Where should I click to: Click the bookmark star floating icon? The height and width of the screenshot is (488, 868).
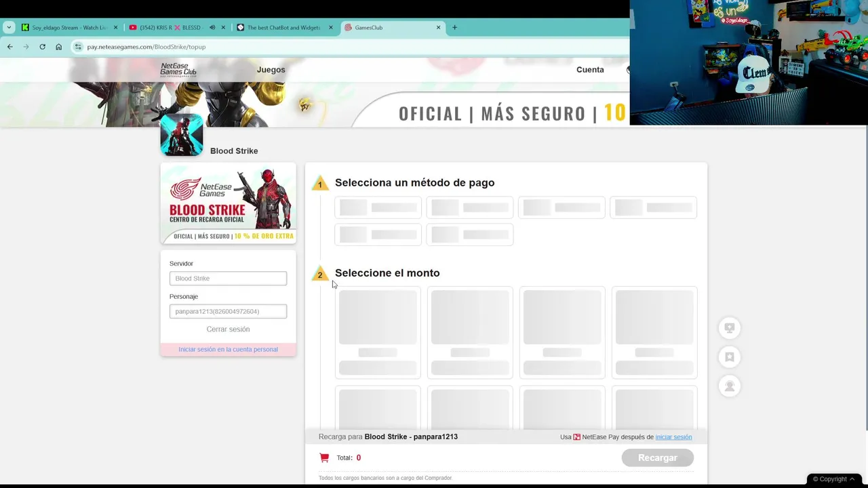[x=730, y=357]
